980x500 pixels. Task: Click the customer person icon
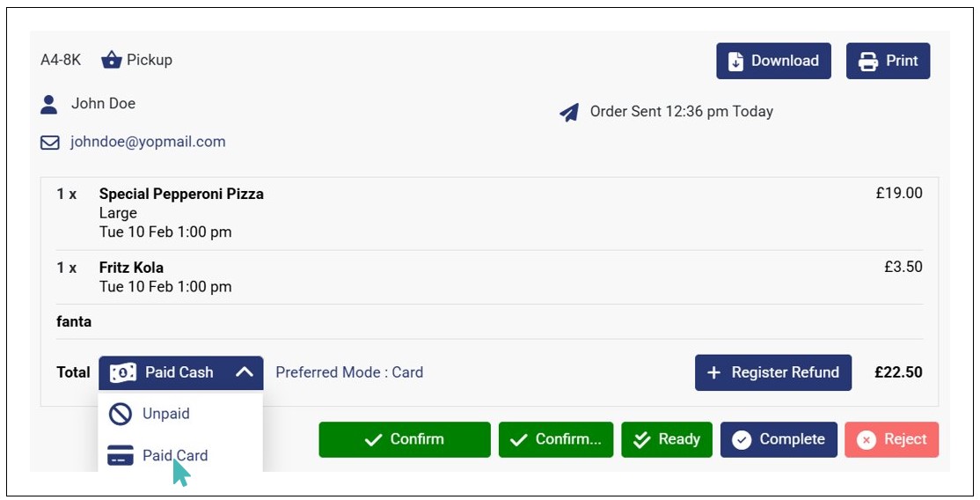tap(49, 105)
